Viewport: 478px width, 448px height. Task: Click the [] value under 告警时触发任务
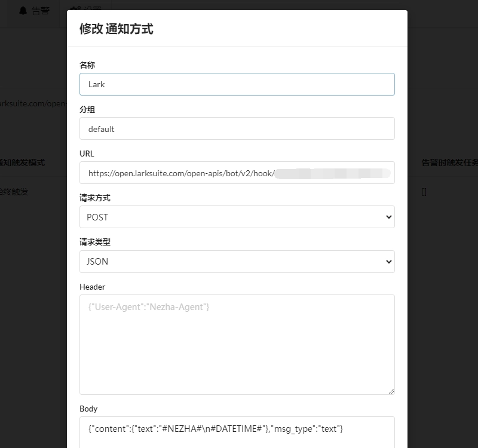(424, 192)
